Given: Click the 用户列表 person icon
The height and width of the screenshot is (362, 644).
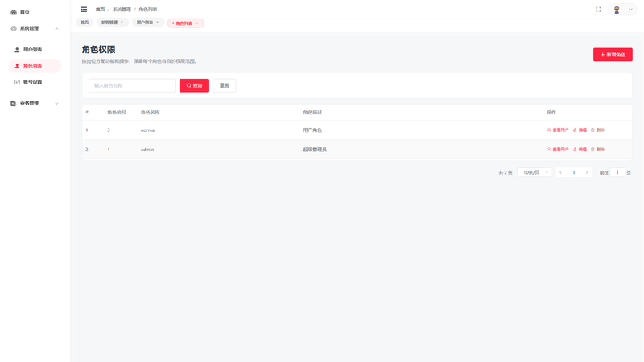Looking at the screenshot, I should coord(17,50).
